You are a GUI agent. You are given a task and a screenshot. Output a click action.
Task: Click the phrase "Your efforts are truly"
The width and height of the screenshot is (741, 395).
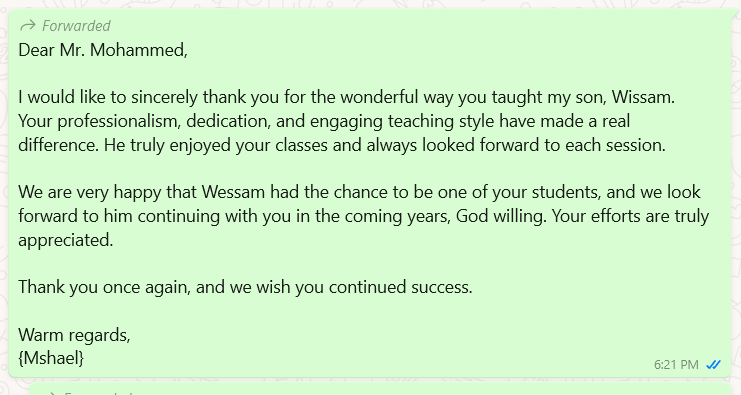point(630,216)
